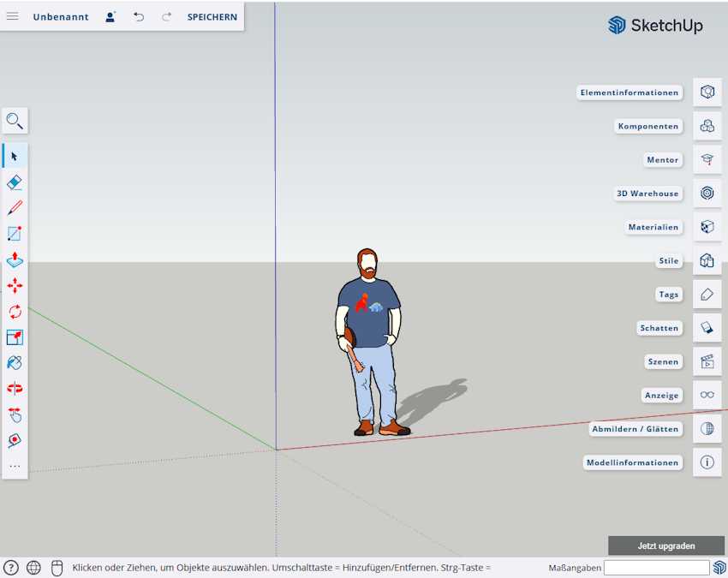
Task: Click the Tags panel icon
Action: pos(707,294)
